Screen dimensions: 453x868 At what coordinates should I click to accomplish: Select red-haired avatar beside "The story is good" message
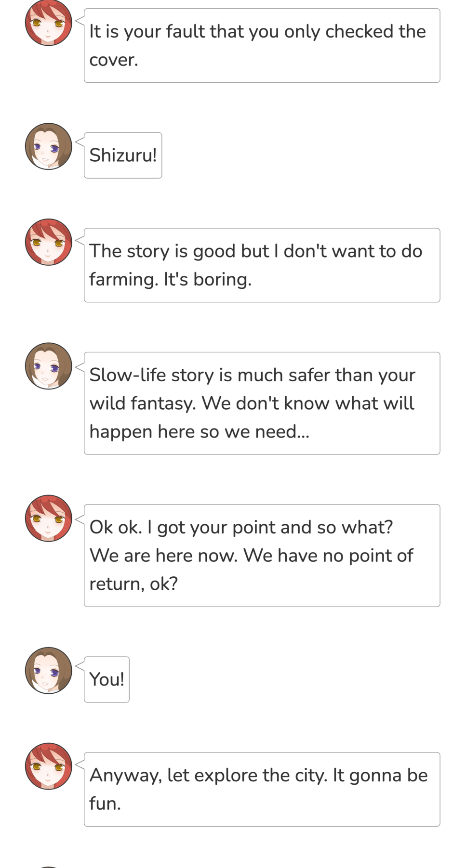click(x=48, y=242)
